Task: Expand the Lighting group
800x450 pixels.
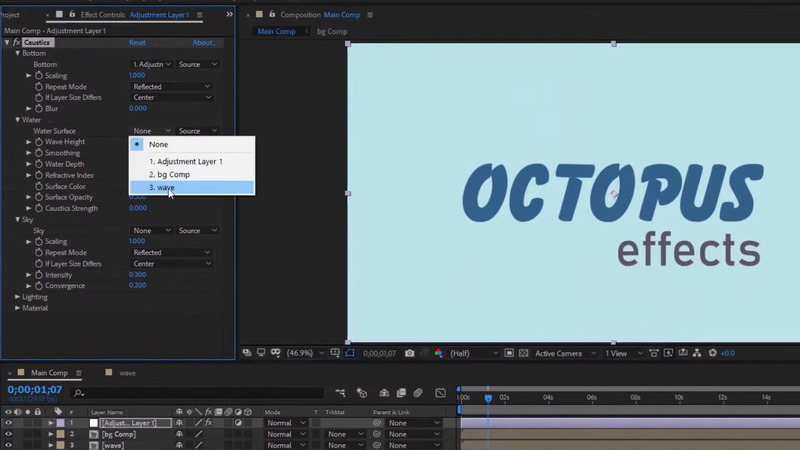Action: point(18,297)
